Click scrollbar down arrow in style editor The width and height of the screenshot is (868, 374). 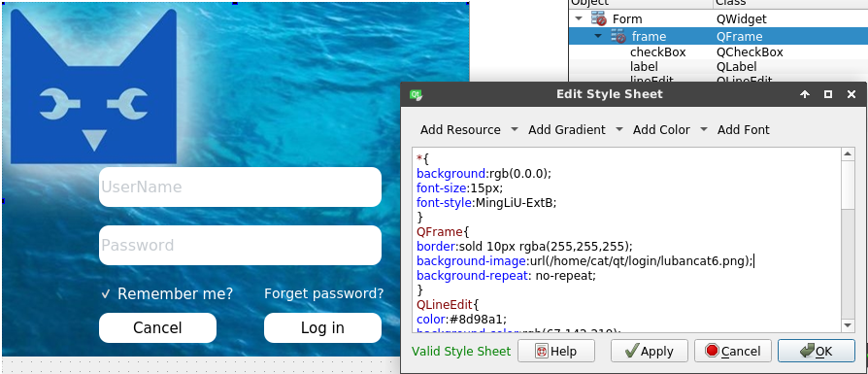[x=848, y=325]
